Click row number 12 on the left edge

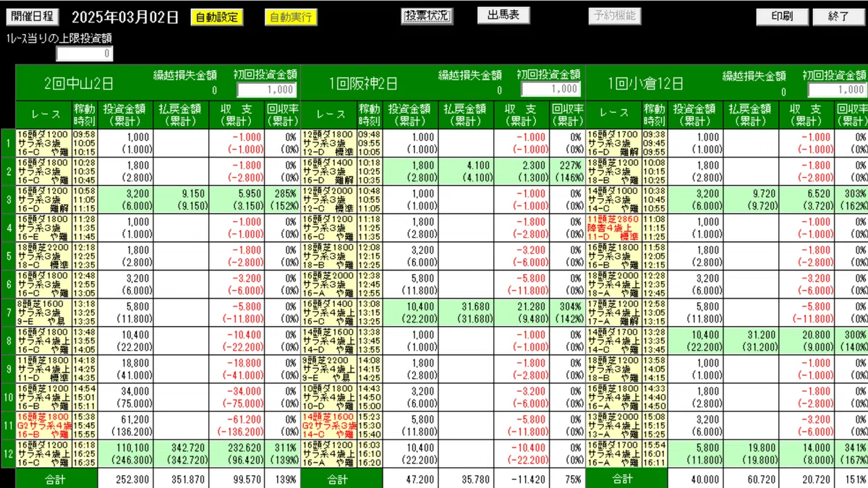7,453
